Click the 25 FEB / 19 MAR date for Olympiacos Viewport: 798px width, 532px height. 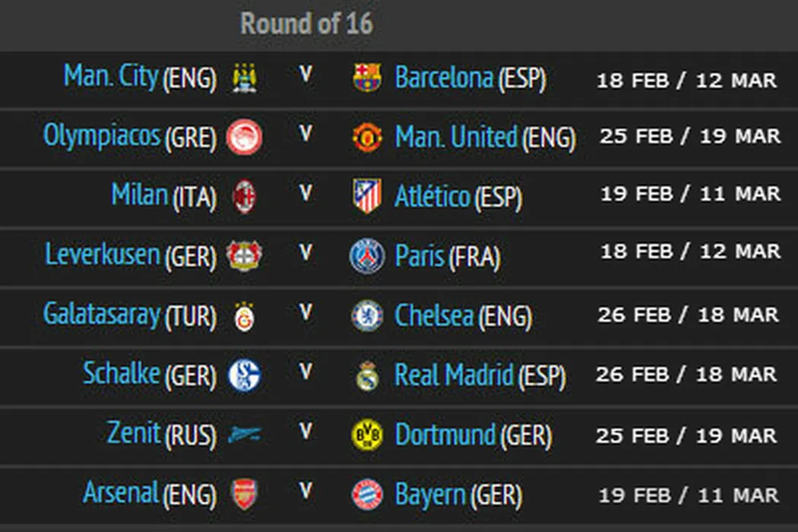pos(689,137)
